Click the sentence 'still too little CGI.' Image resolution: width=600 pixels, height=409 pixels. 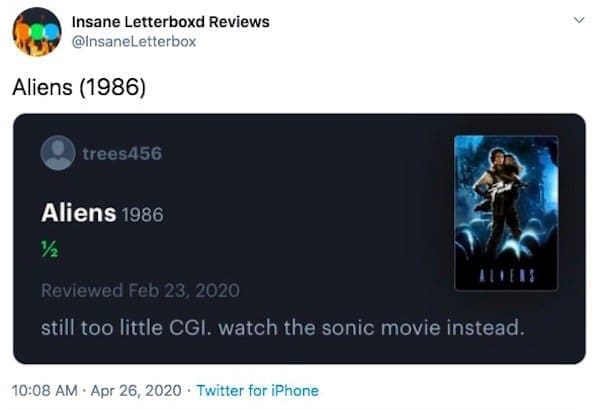(x=119, y=326)
